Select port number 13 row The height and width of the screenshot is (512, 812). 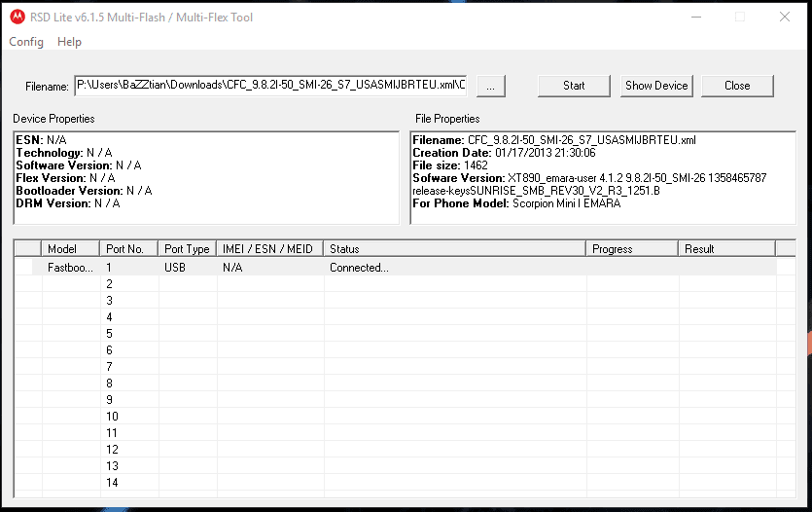tap(396, 466)
